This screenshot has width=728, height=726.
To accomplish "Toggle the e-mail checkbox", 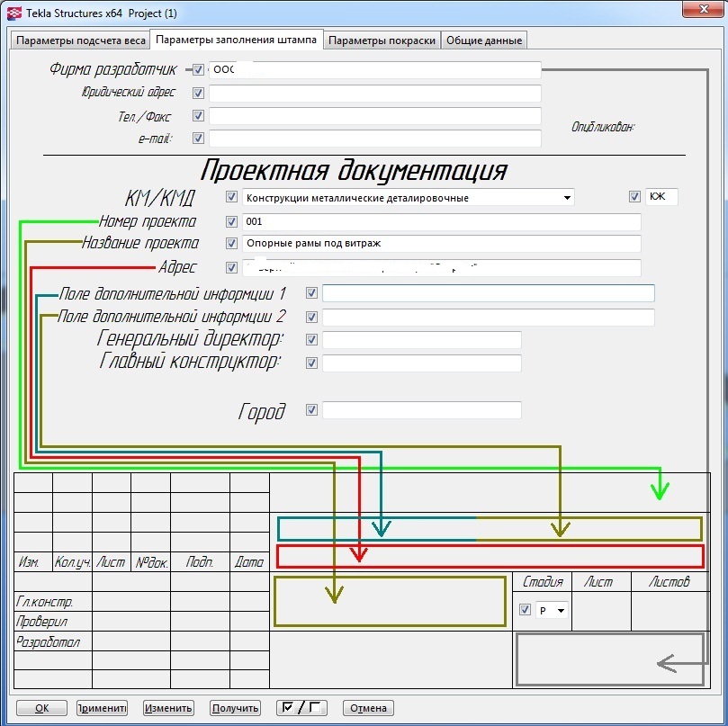I will point(198,138).
